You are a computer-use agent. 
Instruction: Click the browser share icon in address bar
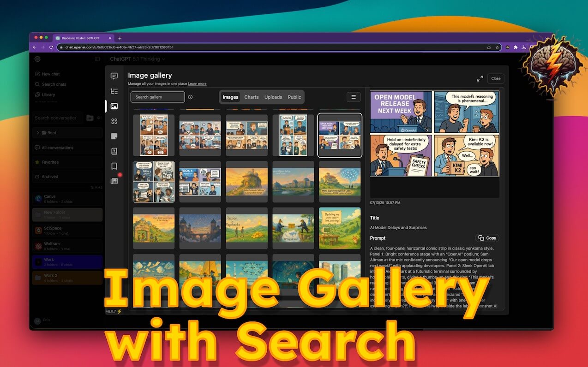489,47
